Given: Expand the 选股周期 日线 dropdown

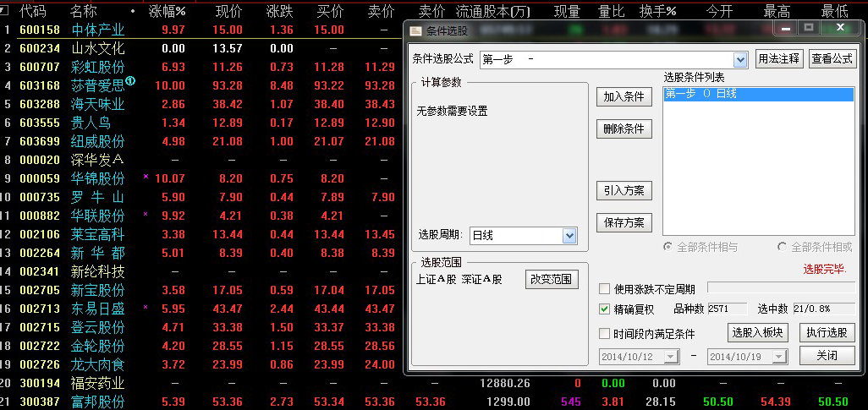Looking at the screenshot, I should coord(569,236).
